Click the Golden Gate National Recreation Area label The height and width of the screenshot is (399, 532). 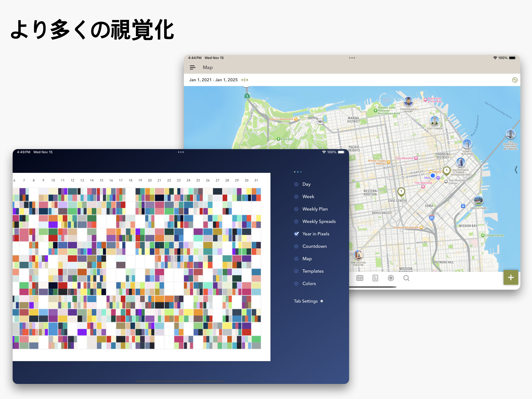tap(389, 111)
